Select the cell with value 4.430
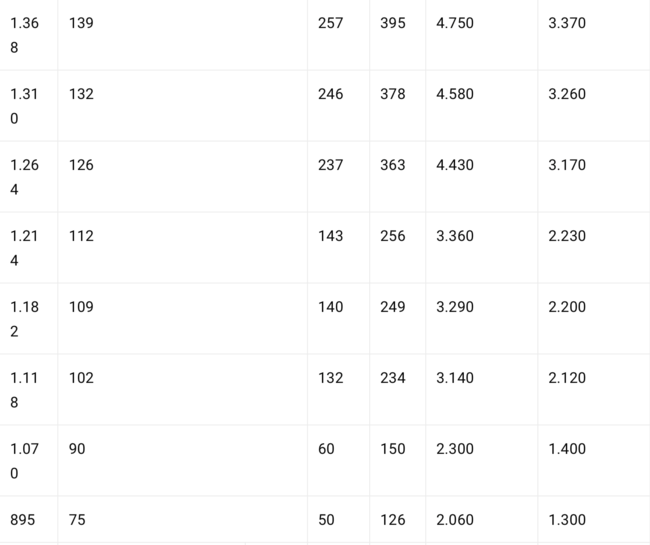650x545 pixels. click(x=481, y=177)
